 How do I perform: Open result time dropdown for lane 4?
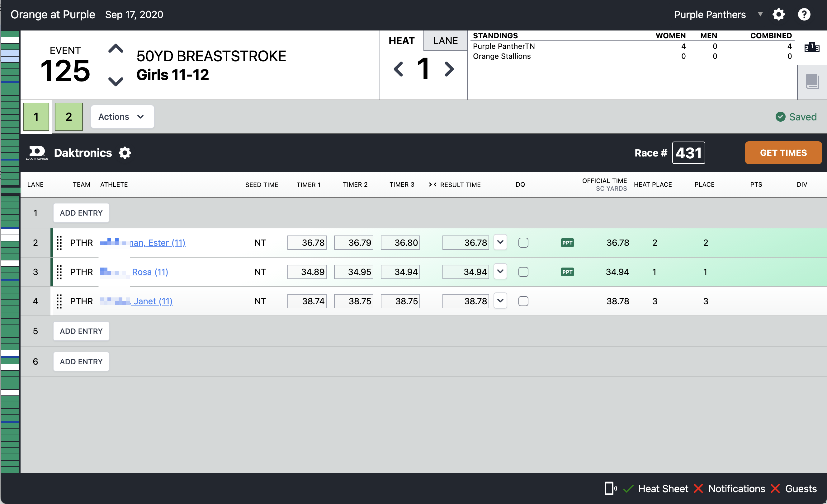point(500,301)
